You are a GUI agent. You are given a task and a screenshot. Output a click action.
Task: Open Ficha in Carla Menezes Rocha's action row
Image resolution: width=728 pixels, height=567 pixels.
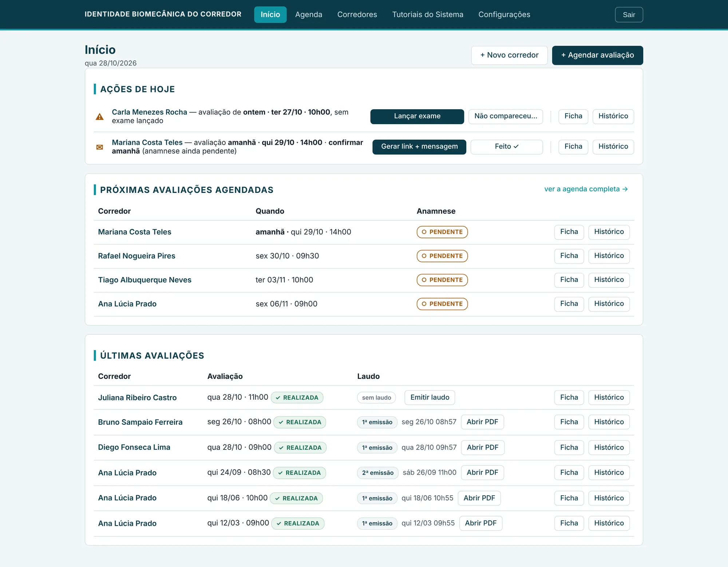tap(573, 116)
